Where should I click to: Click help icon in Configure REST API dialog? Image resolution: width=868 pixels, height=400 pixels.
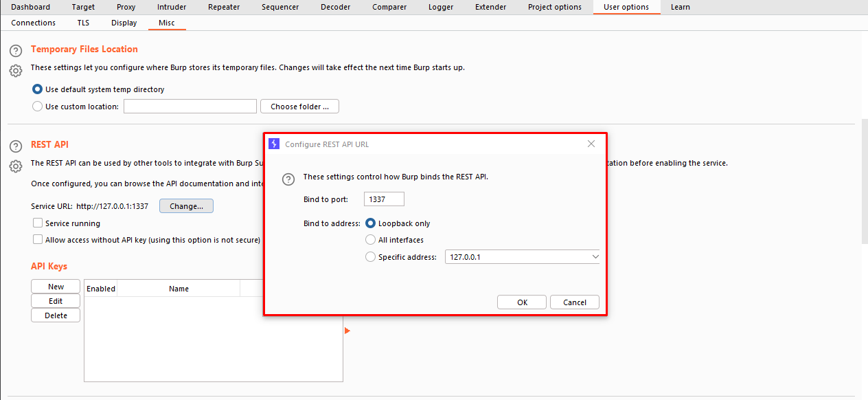tap(289, 179)
